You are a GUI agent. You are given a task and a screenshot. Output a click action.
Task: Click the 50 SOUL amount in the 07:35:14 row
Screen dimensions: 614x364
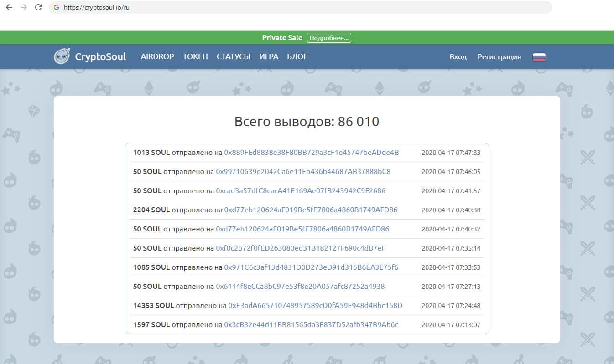pos(147,248)
